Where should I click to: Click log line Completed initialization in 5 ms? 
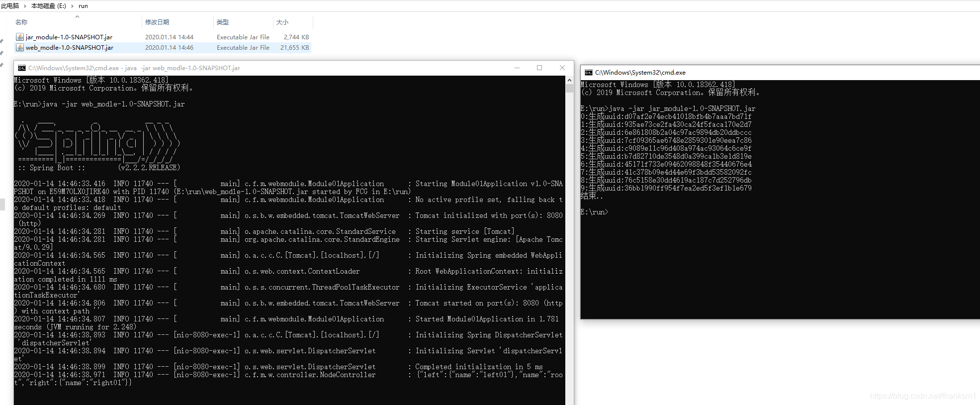coord(278,367)
